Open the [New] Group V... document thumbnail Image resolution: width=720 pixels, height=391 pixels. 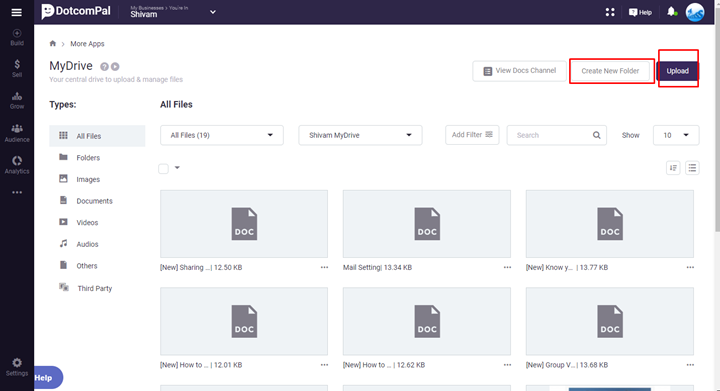(610, 321)
